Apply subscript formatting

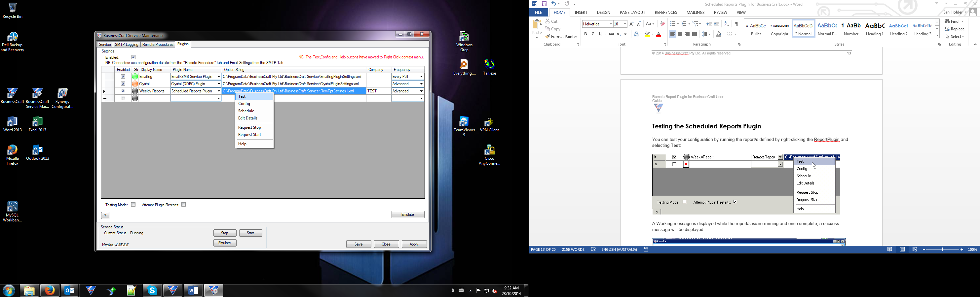pos(619,34)
